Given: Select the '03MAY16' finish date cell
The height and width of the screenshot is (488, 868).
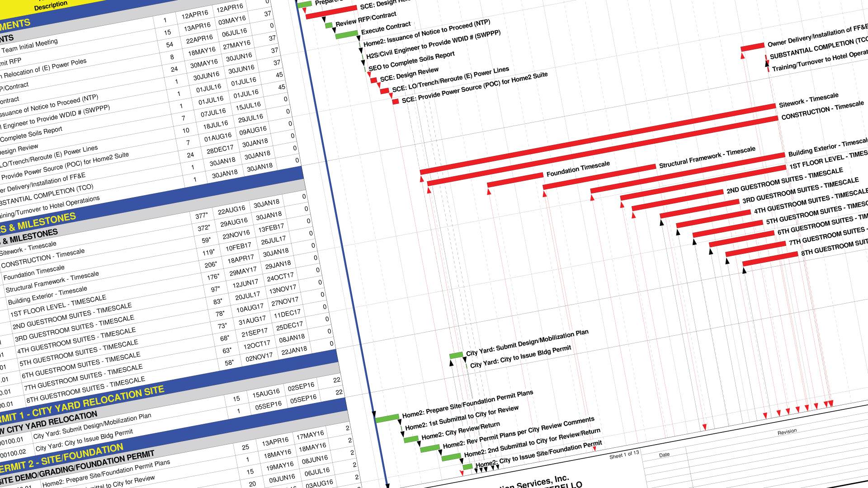Looking at the screenshot, I should click(232, 21).
